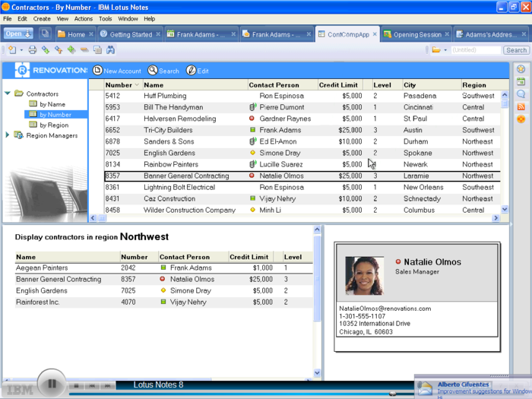Click the presence icon next to Lucille Suarez
This screenshot has height=399, width=532.
coord(252,164)
